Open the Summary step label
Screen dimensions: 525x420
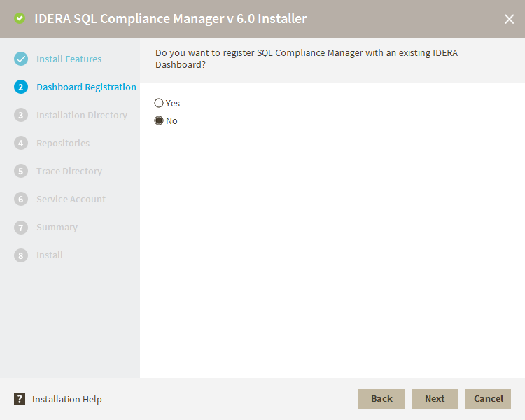[57, 227]
